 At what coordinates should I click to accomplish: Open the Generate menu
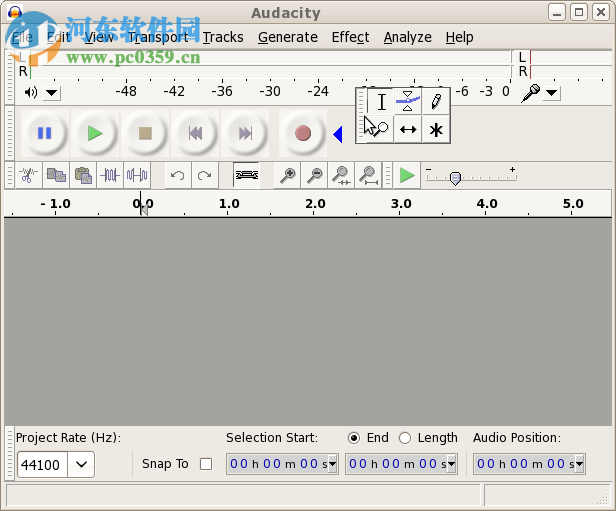coord(288,37)
